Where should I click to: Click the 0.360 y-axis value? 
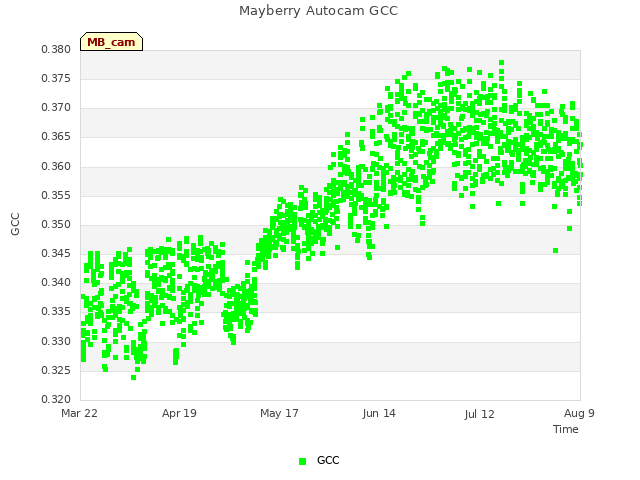(x=56, y=166)
